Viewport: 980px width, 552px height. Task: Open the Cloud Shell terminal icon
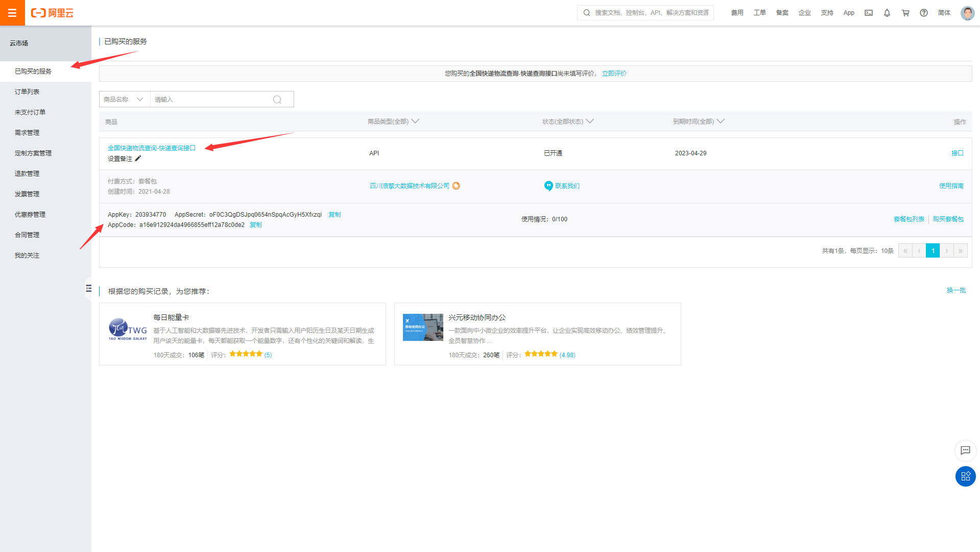click(869, 13)
